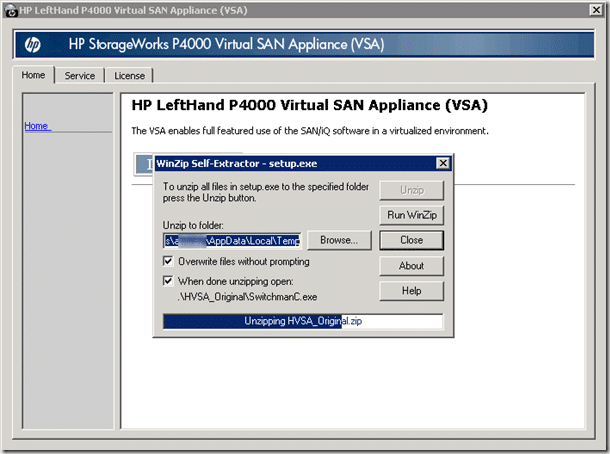Click the Unzip button
The width and height of the screenshot is (610, 454).
pyautogui.click(x=412, y=190)
